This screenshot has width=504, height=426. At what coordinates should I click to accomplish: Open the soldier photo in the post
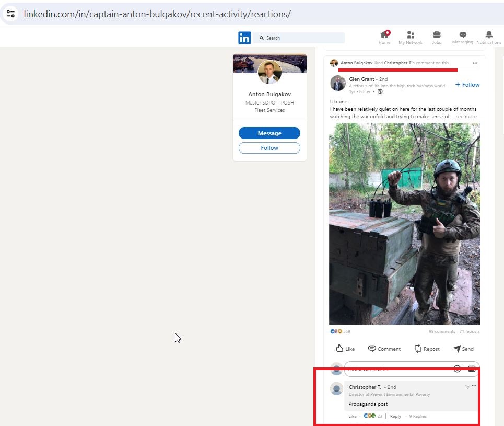point(405,224)
